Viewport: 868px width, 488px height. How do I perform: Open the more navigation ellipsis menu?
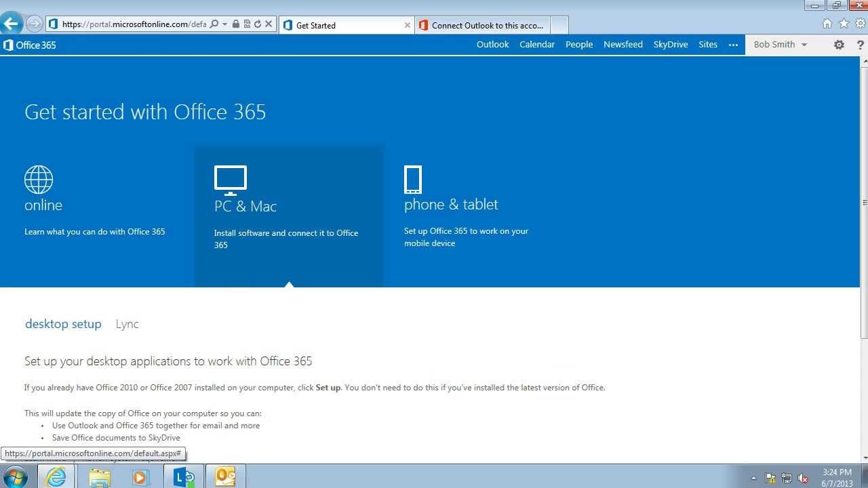tap(733, 45)
